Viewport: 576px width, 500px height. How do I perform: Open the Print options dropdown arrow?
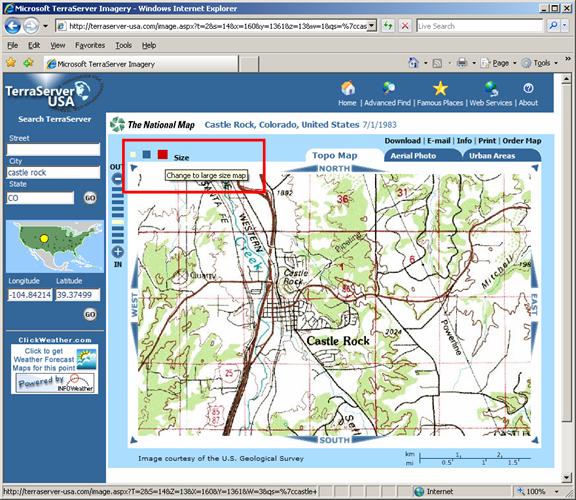click(474, 63)
